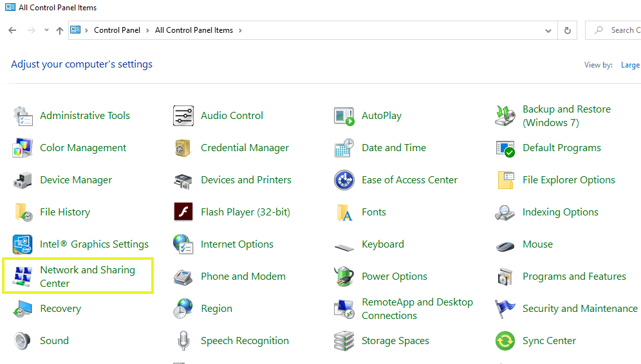Click the File History icon

pyautogui.click(x=23, y=212)
